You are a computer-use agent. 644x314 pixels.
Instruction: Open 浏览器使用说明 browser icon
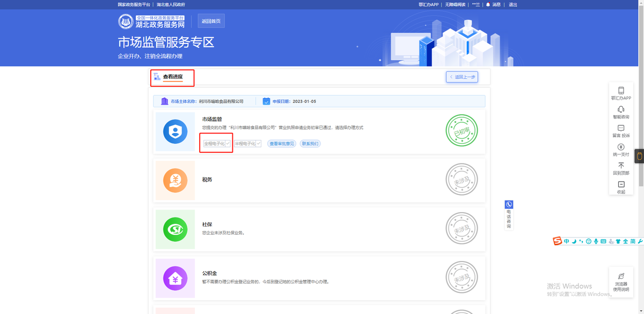[621, 276]
